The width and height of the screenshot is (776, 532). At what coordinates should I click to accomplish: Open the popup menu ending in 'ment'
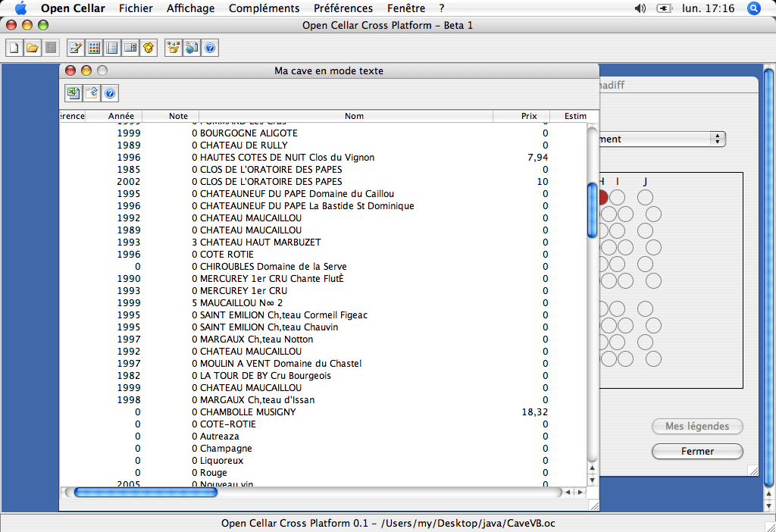coord(662,139)
